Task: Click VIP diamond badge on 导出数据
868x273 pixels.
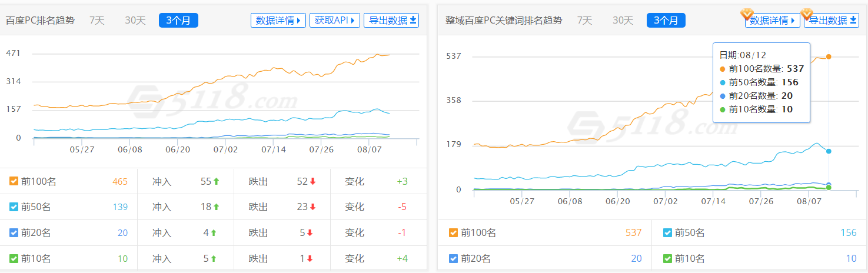Action: pos(807,13)
